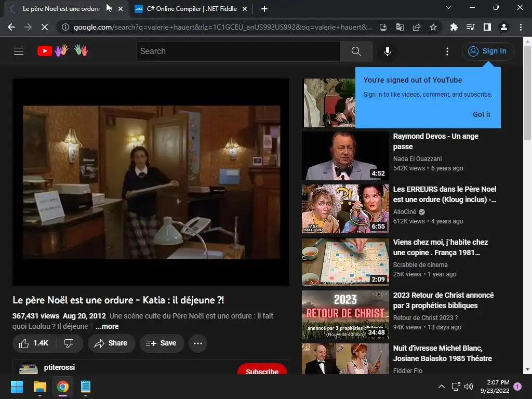This screenshot has width=532, height=399.
Task: Open Windows Start menu
Action: tap(17, 387)
